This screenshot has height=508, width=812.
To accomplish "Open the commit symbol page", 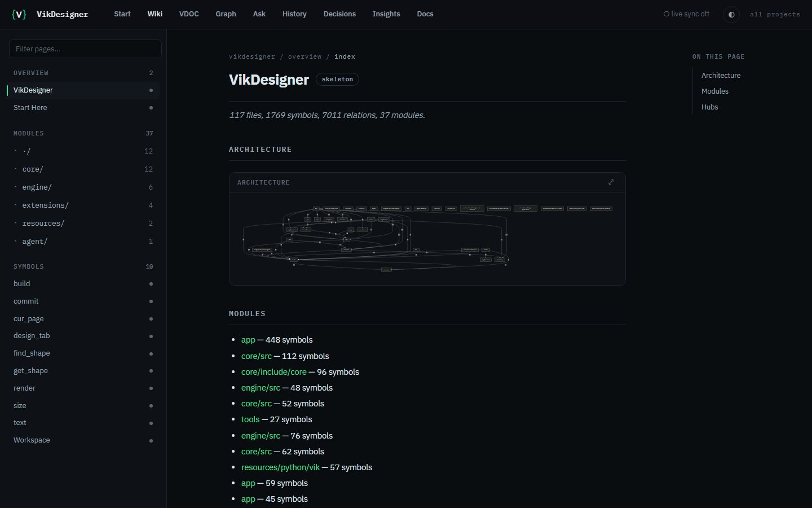I will pos(83,301).
